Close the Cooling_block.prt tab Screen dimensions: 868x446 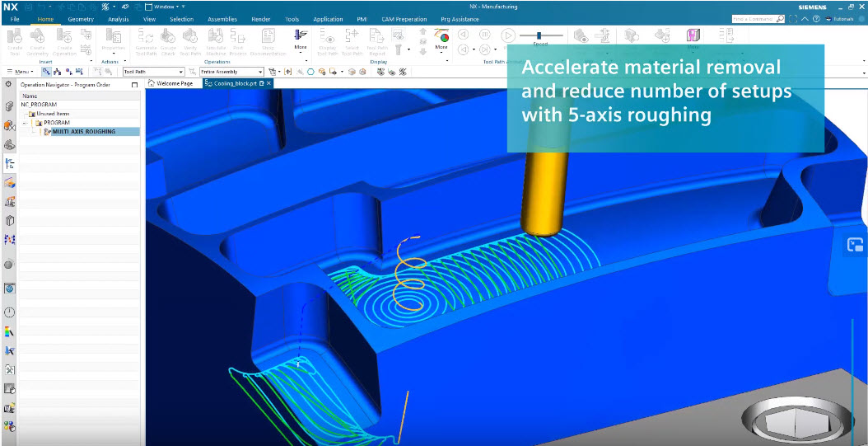(268, 83)
